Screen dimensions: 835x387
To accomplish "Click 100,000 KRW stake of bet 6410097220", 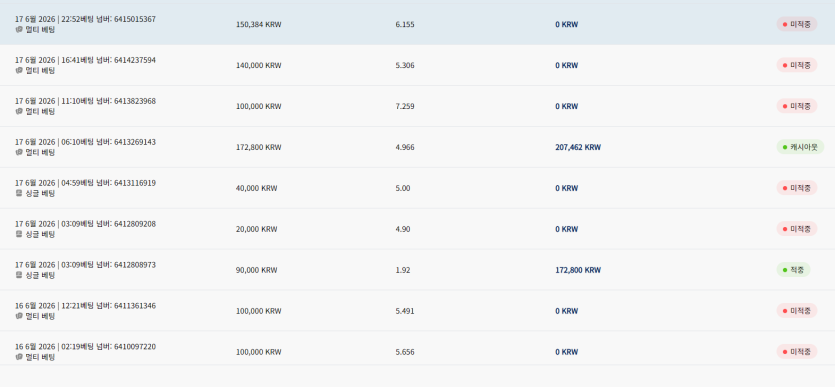I will (258, 352).
